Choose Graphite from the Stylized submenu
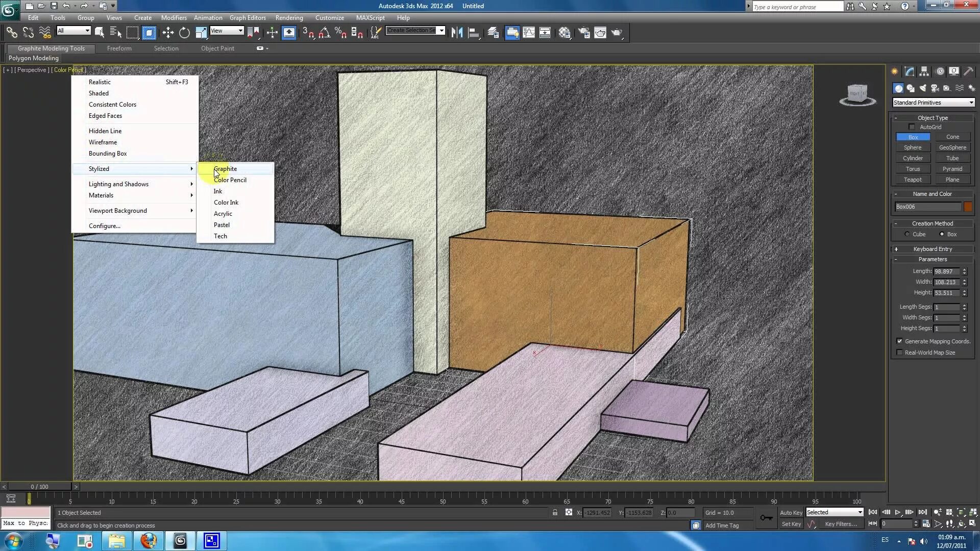This screenshot has height=551, width=980. pos(225,169)
